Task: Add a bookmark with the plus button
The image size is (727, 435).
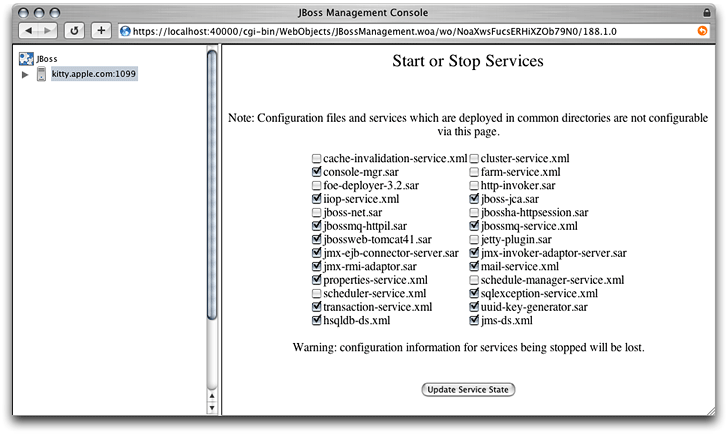Action: 101,31
